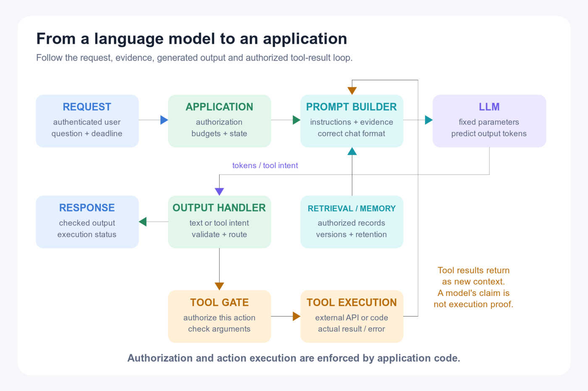The width and height of the screenshot is (588, 391).
Task: Click the "A model's claim is" note line
Action: (473, 293)
